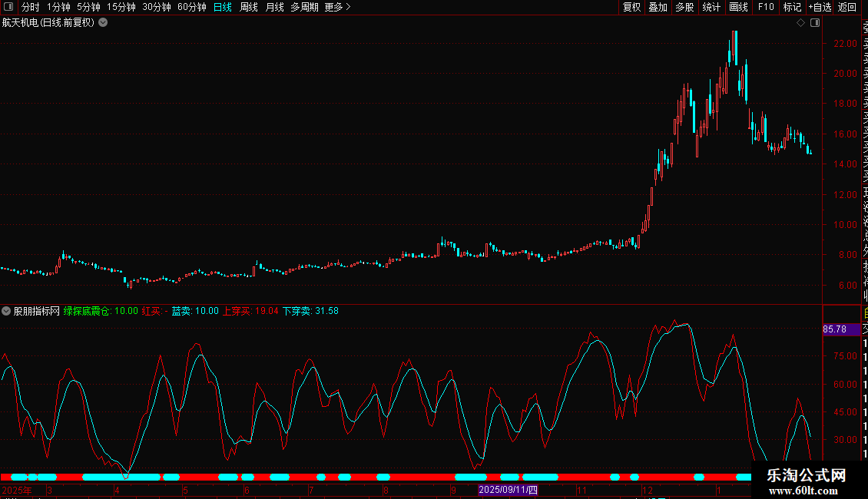868x499 pixels.
Task: Click the 上穿买 indicator label
Action: tap(250, 311)
